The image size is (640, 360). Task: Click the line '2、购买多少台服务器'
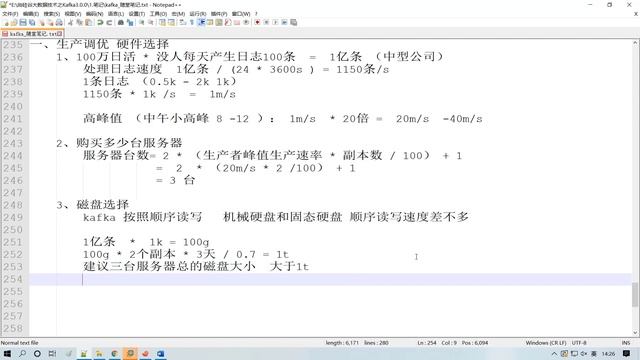[x=119, y=143]
